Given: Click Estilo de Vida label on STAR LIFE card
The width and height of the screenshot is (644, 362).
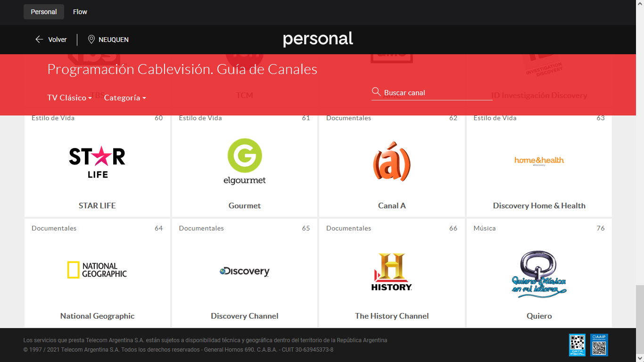Looking at the screenshot, I should [53, 118].
